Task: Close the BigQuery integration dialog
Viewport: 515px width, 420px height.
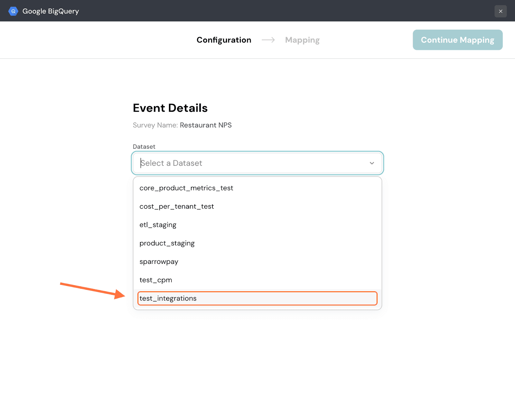Action: [501, 11]
